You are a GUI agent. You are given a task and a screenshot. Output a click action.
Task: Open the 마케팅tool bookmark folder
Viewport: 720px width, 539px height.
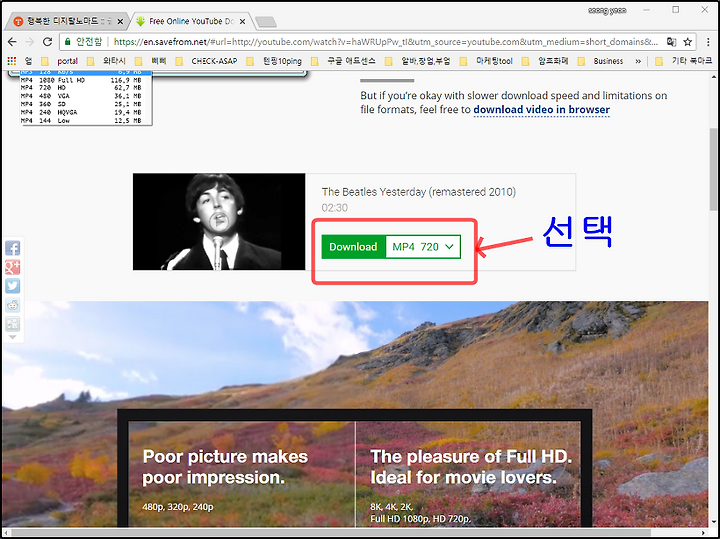pos(487,61)
